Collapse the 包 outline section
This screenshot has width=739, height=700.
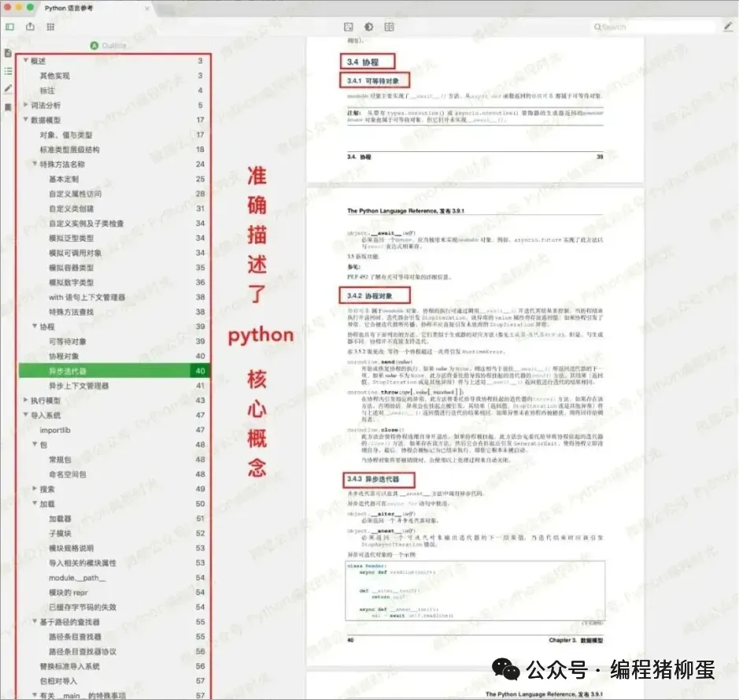pyautogui.click(x=35, y=445)
